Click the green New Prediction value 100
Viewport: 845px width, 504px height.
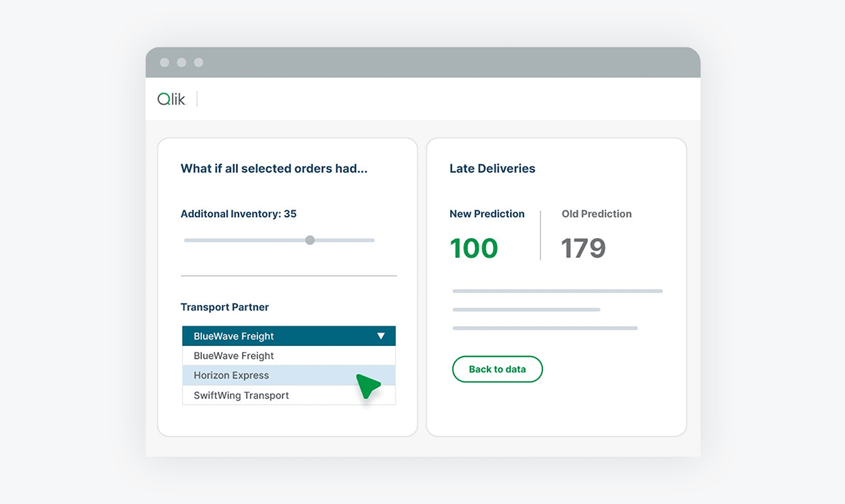pyautogui.click(x=474, y=248)
